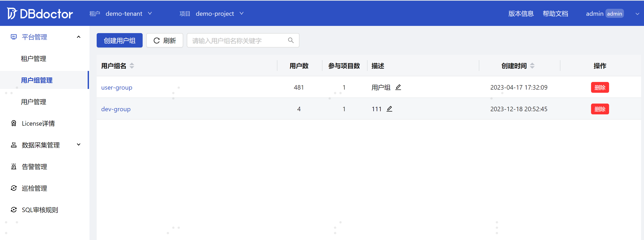Open the 版本信息 menu item
Screen dimensions: 644x240
click(521, 14)
